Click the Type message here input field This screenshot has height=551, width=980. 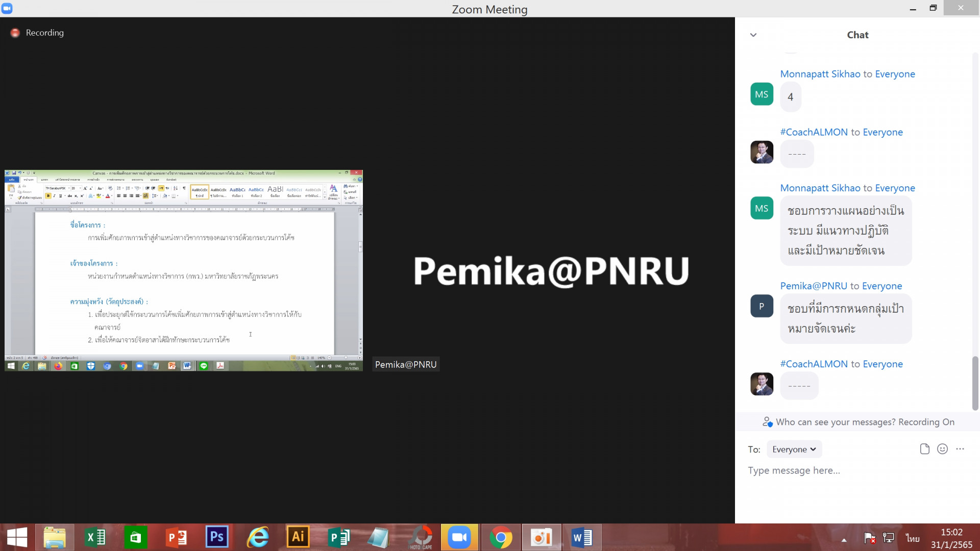pos(857,470)
